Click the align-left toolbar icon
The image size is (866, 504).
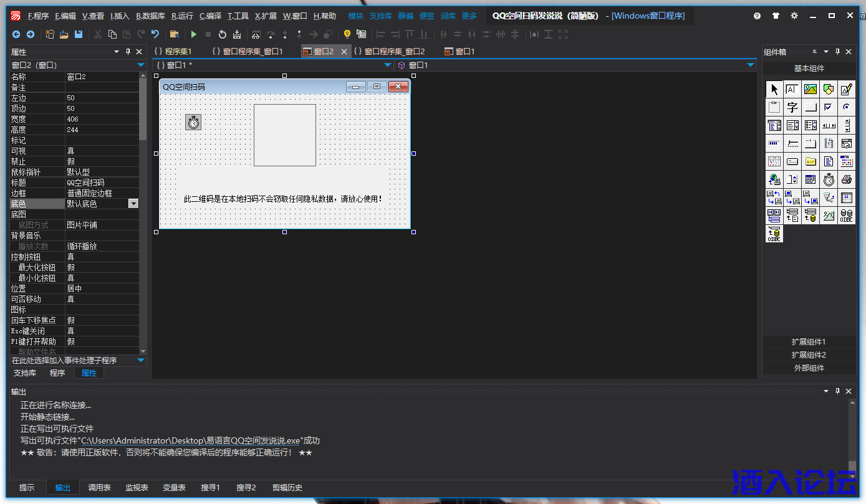click(x=381, y=36)
